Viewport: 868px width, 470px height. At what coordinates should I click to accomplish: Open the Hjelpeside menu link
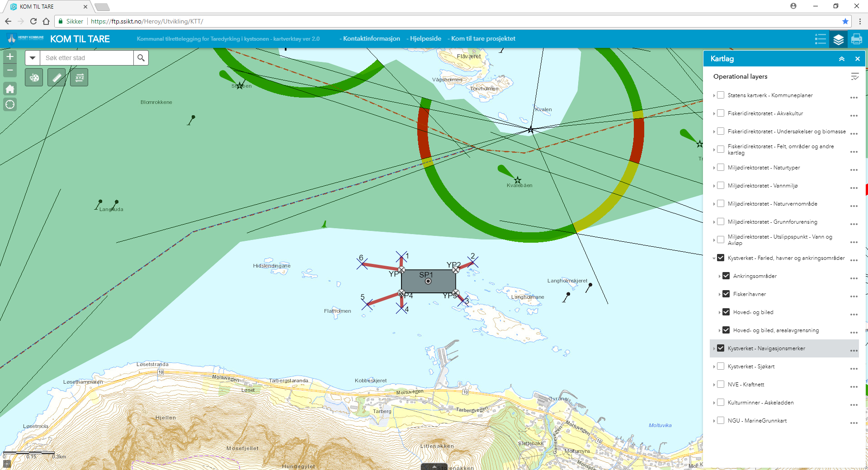(425, 39)
